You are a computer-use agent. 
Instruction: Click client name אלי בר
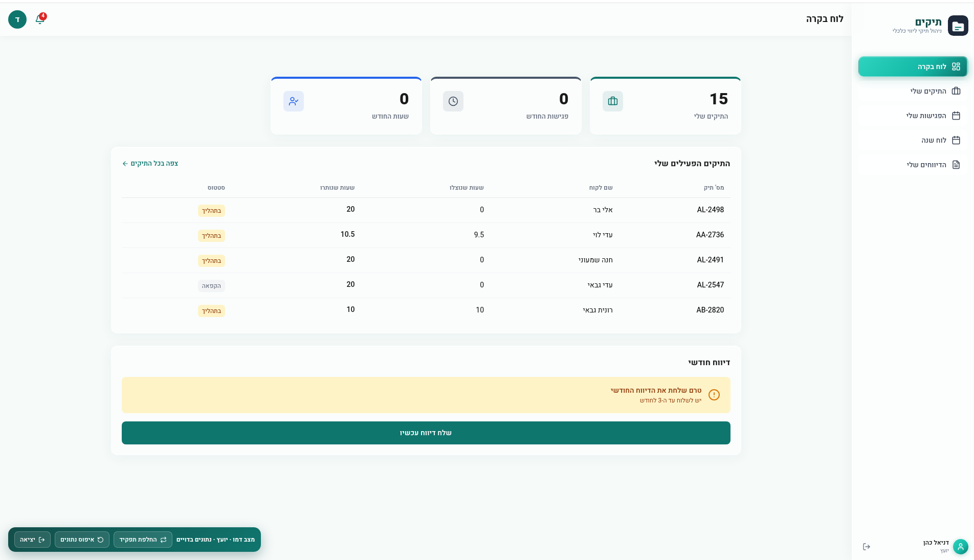[x=603, y=210]
